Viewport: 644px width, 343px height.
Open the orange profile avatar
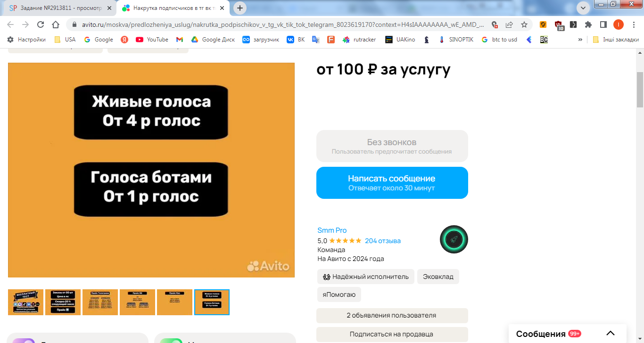pyautogui.click(x=618, y=24)
